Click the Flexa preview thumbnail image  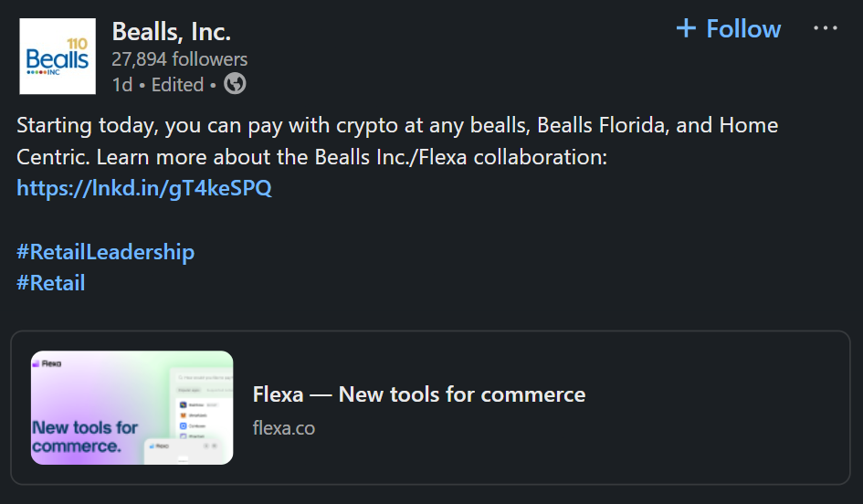coord(132,407)
